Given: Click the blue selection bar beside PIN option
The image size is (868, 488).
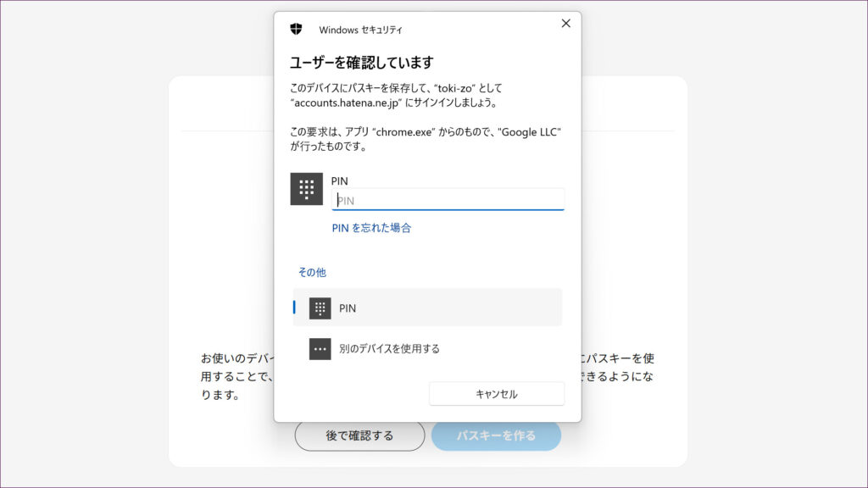Looking at the screenshot, I should click(294, 308).
